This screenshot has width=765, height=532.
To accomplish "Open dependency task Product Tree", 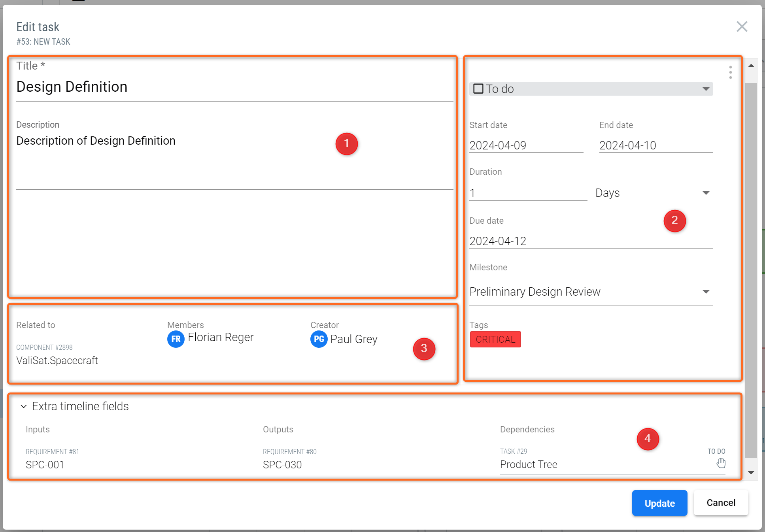I will click(529, 464).
